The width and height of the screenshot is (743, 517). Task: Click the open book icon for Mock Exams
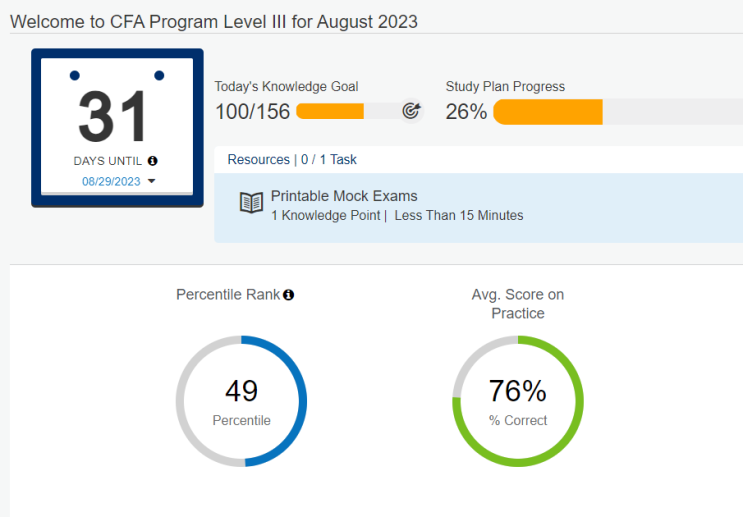[x=251, y=203]
